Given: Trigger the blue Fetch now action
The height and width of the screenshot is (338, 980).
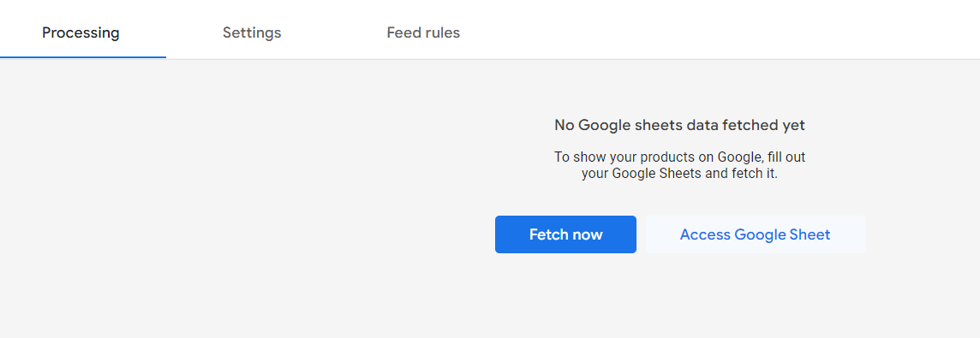Looking at the screenshot, I should click(565, 234).
